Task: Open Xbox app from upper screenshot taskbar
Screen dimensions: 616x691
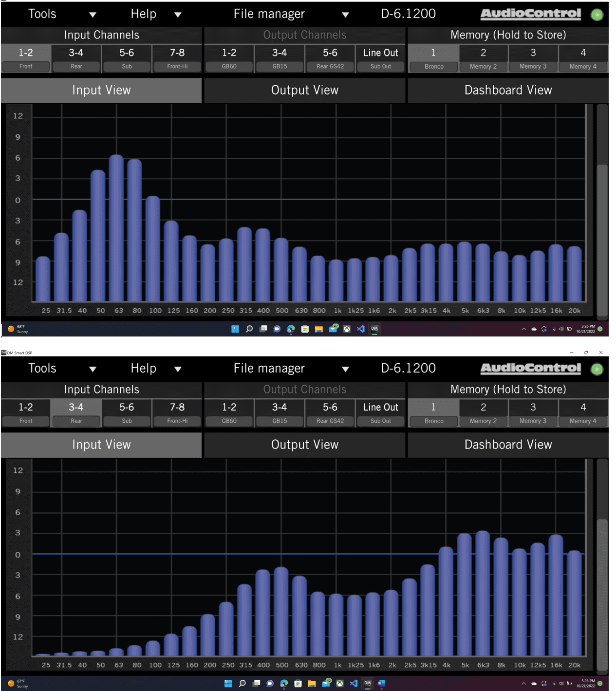Action: coord(347,329)
